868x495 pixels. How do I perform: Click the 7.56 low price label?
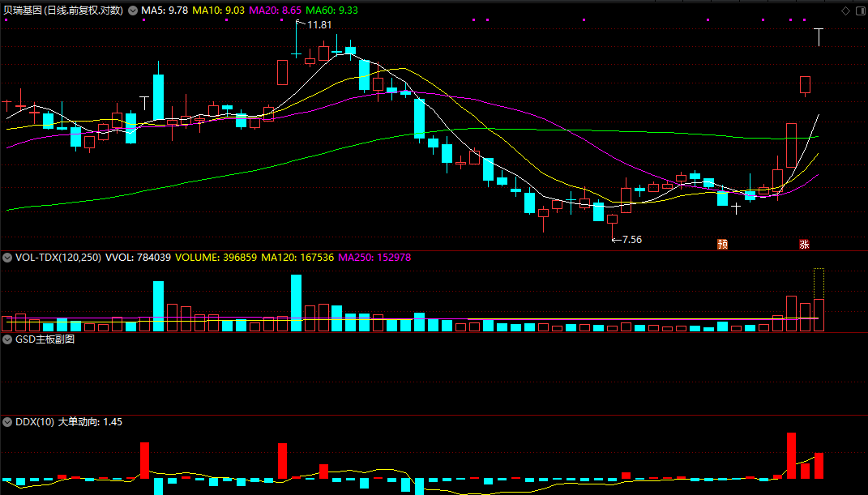631,240
